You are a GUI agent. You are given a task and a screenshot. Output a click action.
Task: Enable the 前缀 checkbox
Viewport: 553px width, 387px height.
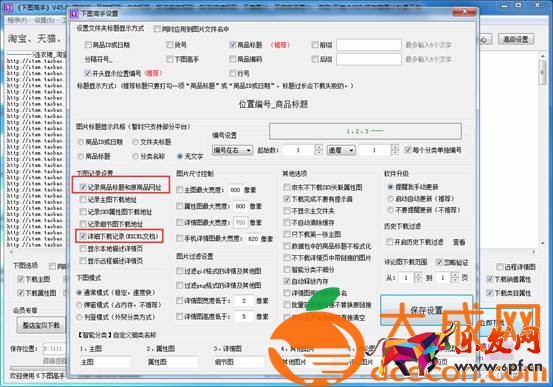coord(315,45)
